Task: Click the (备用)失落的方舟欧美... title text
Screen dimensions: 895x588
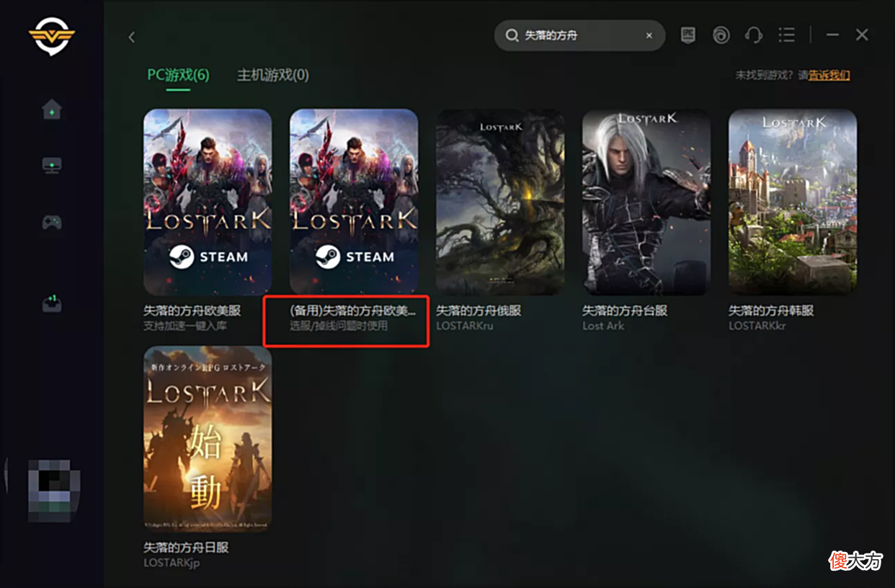Action: pos(352,311)
